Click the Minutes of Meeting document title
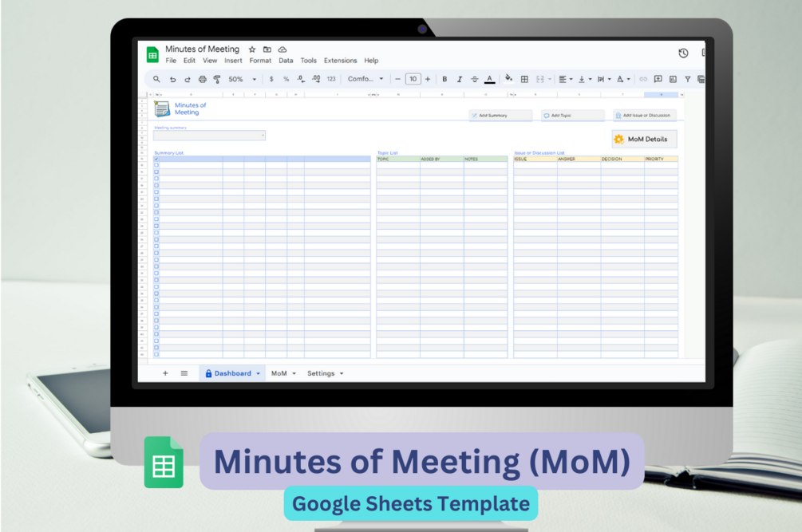The width and height of the screenshot is (802, 532). (203, 49)
